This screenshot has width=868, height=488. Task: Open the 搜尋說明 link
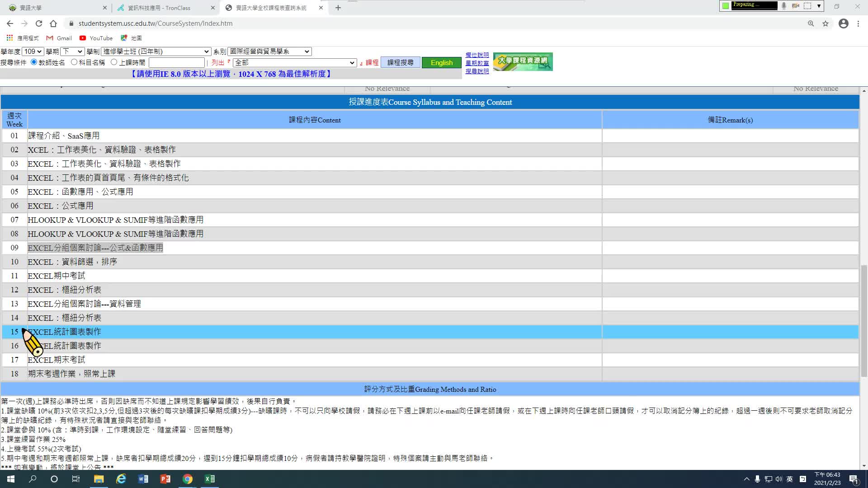point(477,71)
